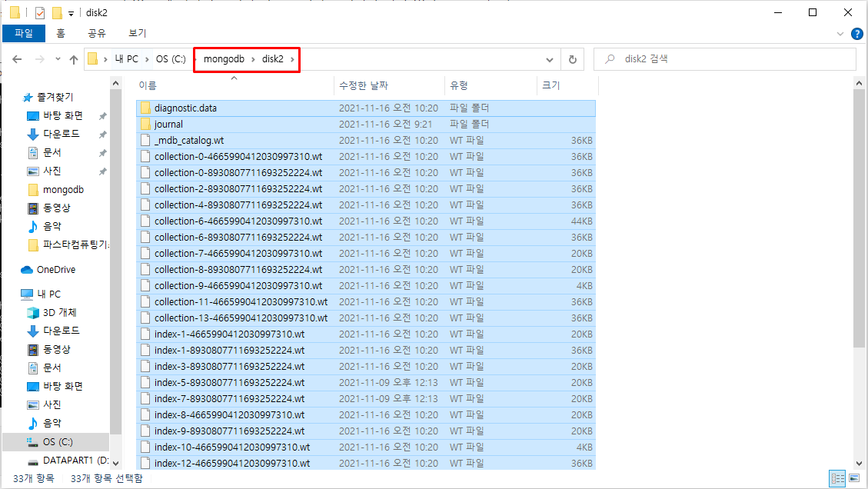Select 즐겨찾기 in navigation pane
Screen dimensions: 868x489
[x=55, y=97]
